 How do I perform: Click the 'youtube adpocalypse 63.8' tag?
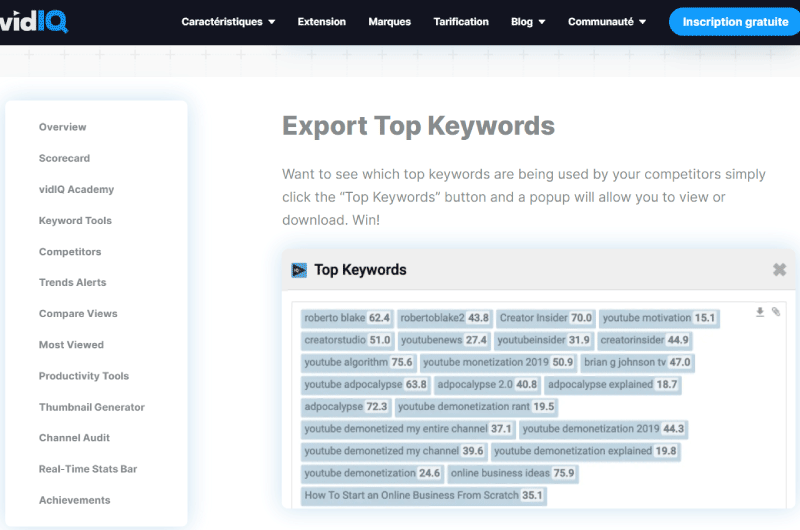(365, 384)
